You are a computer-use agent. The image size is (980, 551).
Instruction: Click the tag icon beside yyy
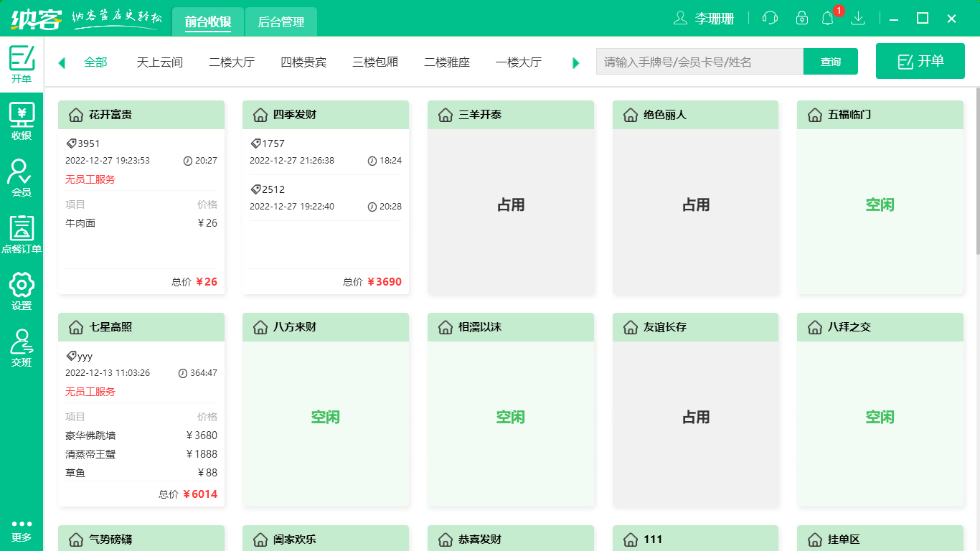(x=71, y=356)
